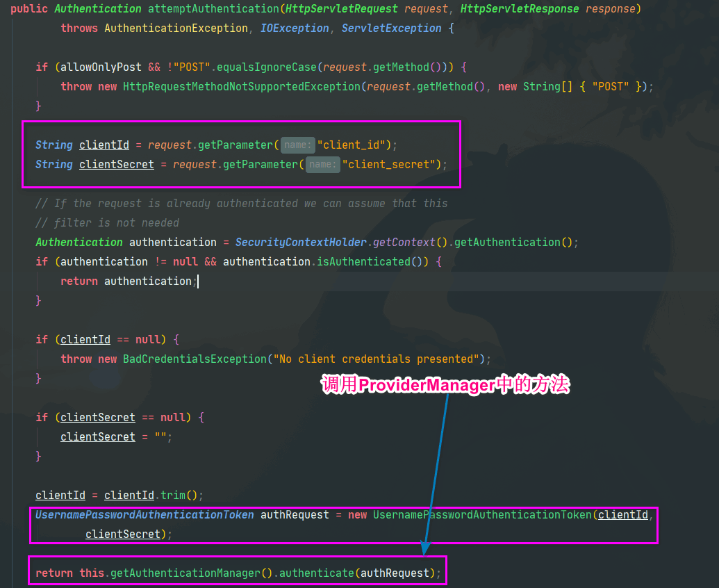
Task: Click the allowOnlyPost variable
Action: [x=101, y=67]
